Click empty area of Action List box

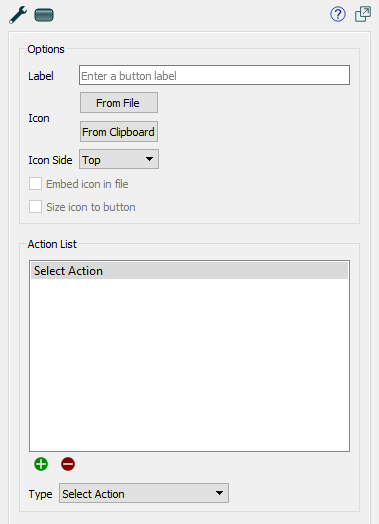[x=190, y=364]
